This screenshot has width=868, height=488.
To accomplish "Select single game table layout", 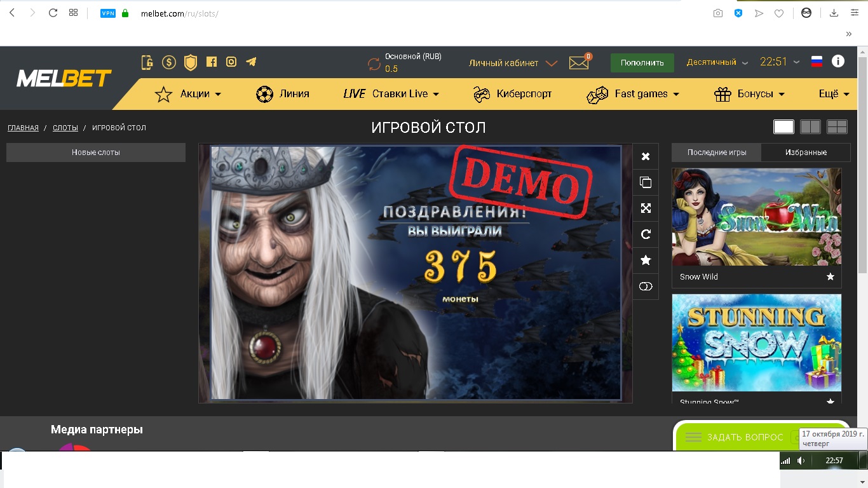I will point(783,127).
